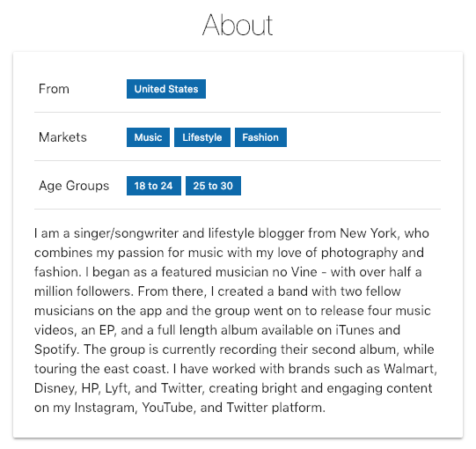Click the 18 to 24 age tag
476x449 pixels.
(154, 186)
